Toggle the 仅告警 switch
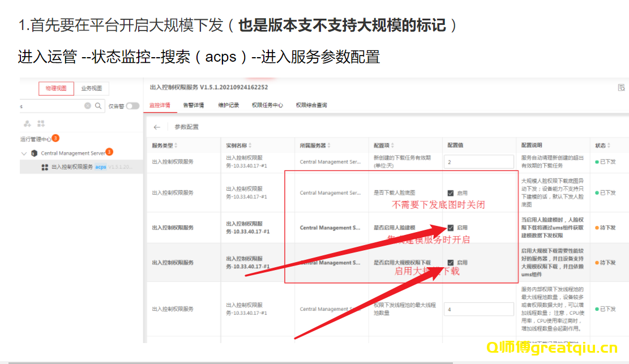The image size is (629, 364). click(132, 106)
